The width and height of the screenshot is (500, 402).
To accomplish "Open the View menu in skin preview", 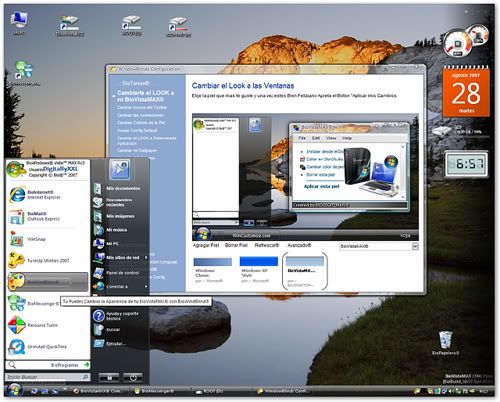I will coord(331,138).
